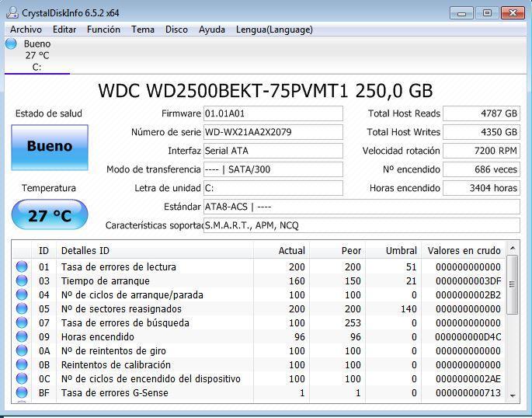This screenshot has height=418, width=532.
Task: Click Total Host Reads value 4787 GB
Action: point(482,113)
